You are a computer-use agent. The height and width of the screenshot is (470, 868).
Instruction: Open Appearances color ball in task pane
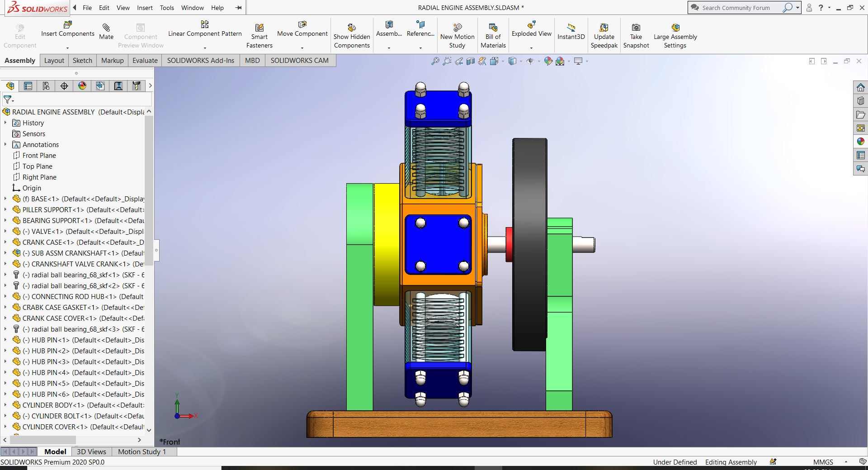pos(861,142)
